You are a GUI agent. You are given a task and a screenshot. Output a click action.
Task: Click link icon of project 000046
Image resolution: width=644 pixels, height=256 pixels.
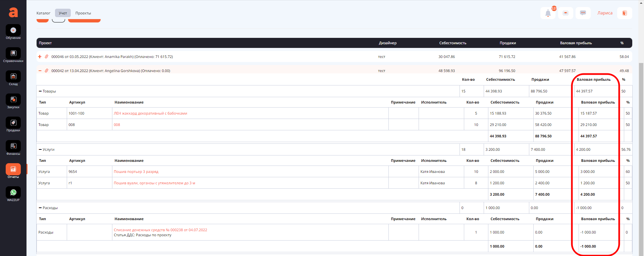tap(47, 57)
